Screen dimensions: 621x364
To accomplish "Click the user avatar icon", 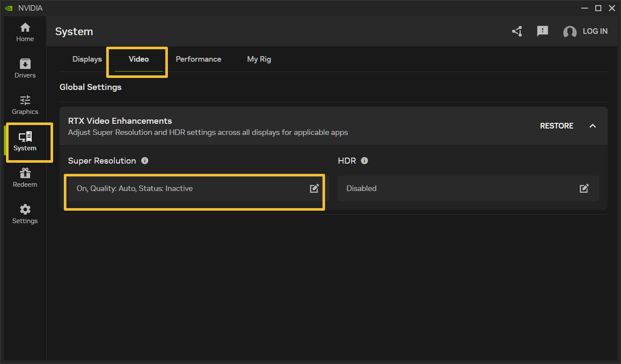I will (x=570, y=32).
